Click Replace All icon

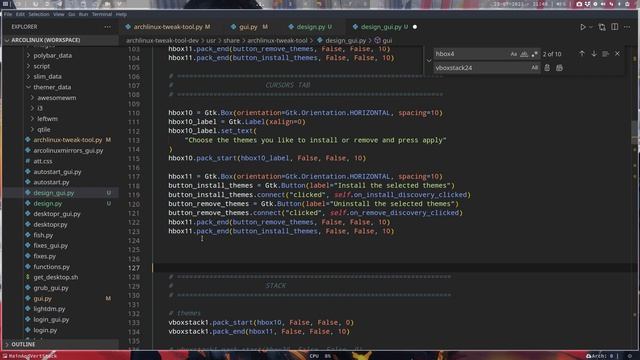click(559, 68)
